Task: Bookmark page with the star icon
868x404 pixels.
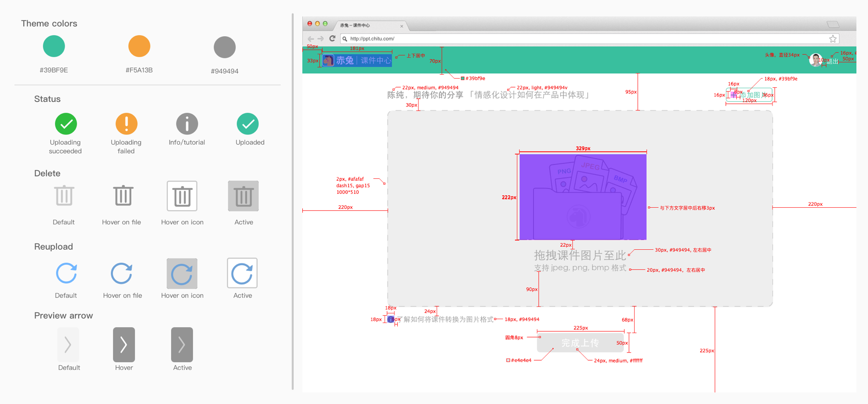Action: [833, 39]
